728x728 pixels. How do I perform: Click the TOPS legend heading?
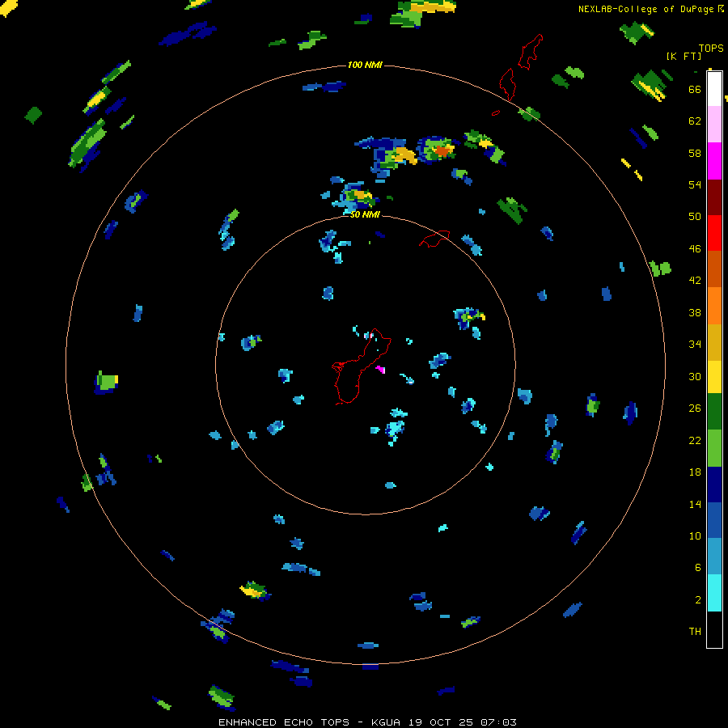pos(711,48)
